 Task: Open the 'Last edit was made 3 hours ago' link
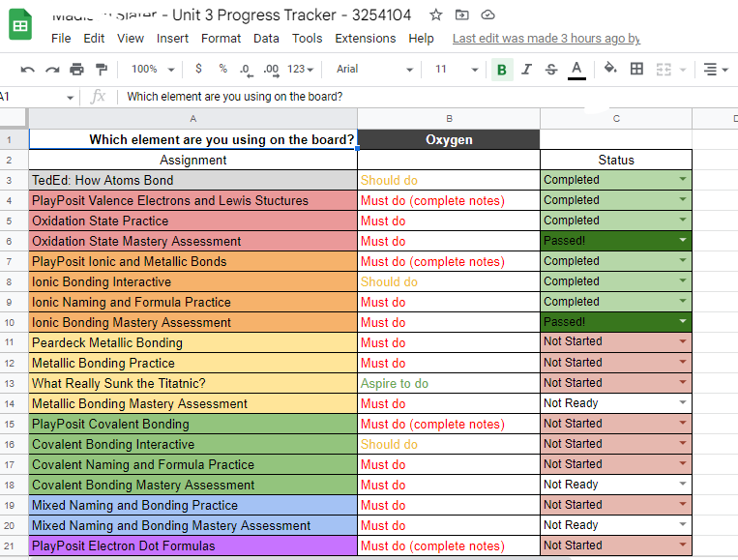click(x=546, y=39)
